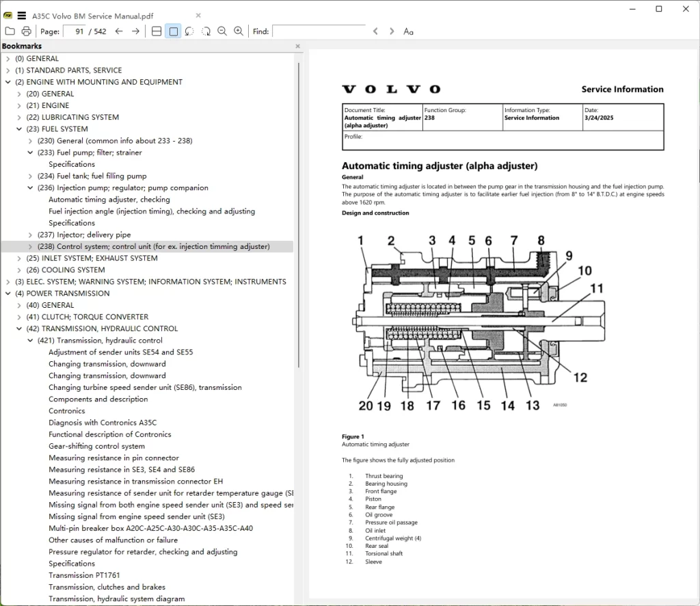Expand (234) Fuel tank; fuel filling pump

[x=30, y=176]
